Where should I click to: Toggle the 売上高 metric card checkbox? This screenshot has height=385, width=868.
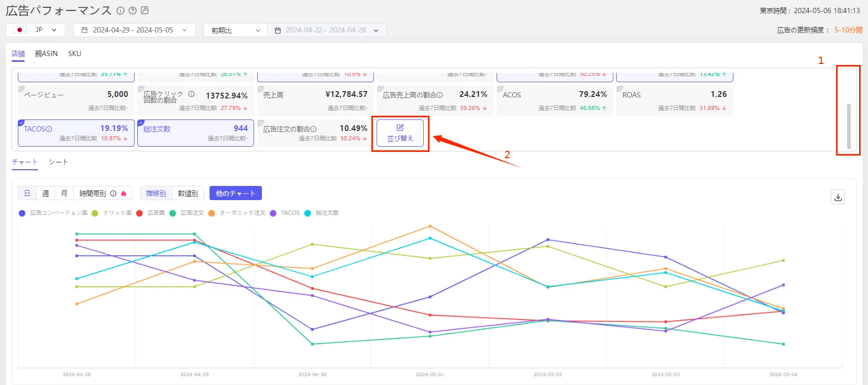click(x=260, y=89)
